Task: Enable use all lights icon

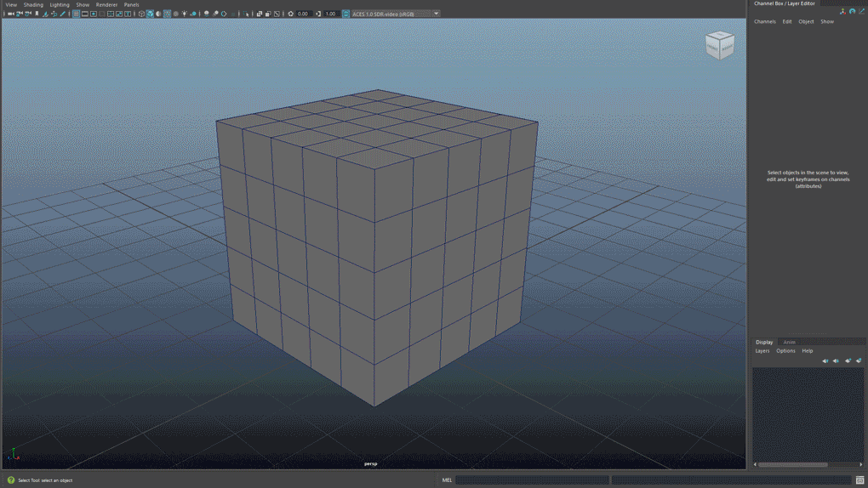Action: point(185,14)
